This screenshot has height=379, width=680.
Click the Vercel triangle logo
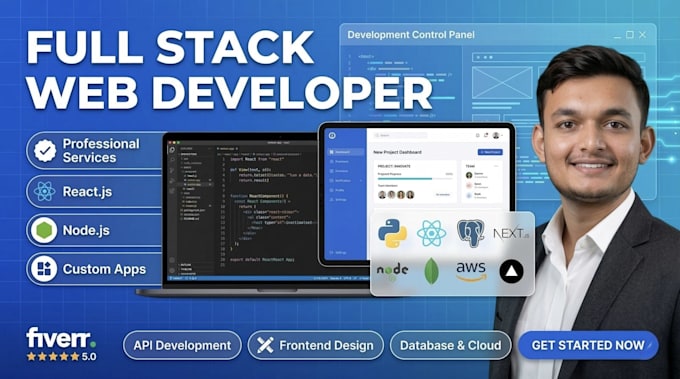(x=511, y=271)
